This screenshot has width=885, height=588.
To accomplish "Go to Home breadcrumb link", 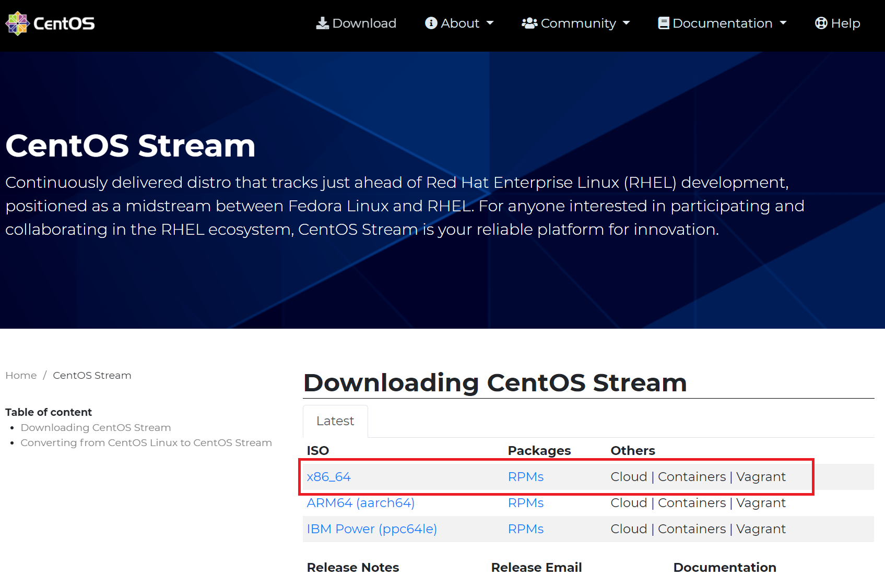I will [21, 376].
